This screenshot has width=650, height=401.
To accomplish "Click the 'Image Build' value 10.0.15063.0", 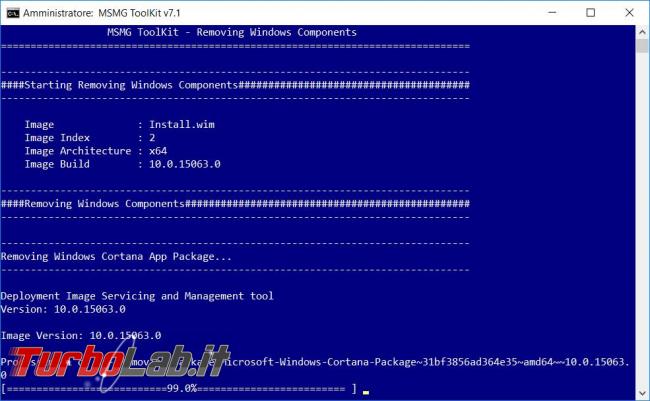I will click(184, 164).
